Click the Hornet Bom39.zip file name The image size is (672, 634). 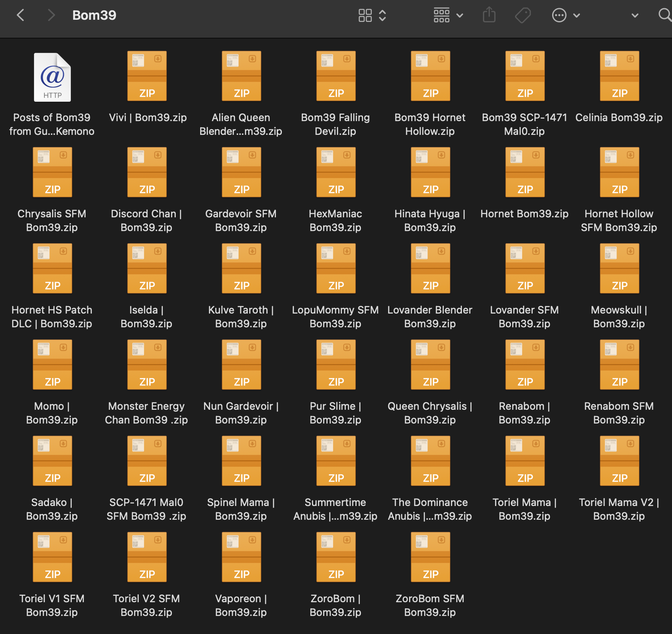coord(525,214)
